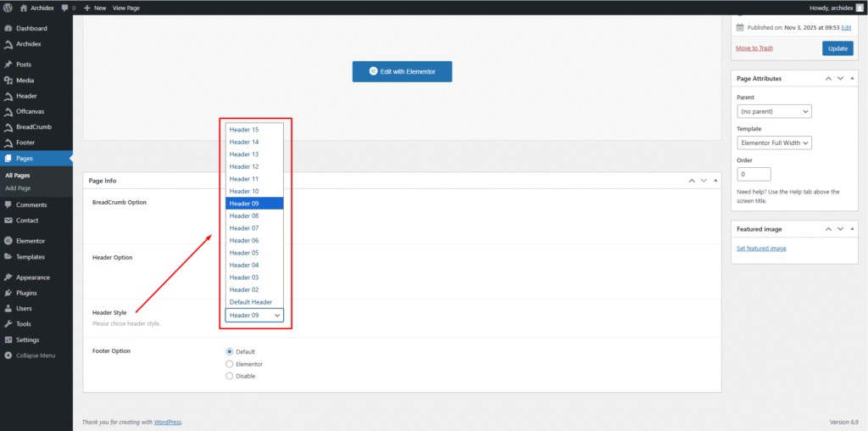
Task: Select Elementor footer option radio button
Action: click(x=230, y=364)
